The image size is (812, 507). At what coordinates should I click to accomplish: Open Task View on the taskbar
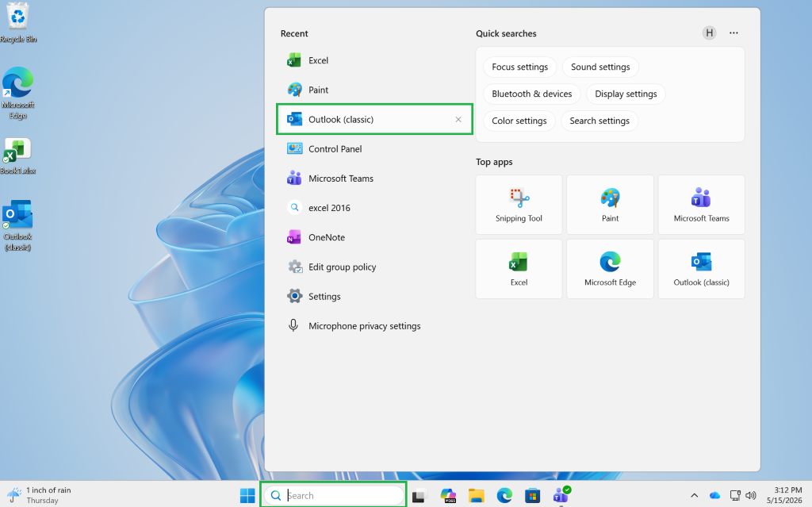419,496
